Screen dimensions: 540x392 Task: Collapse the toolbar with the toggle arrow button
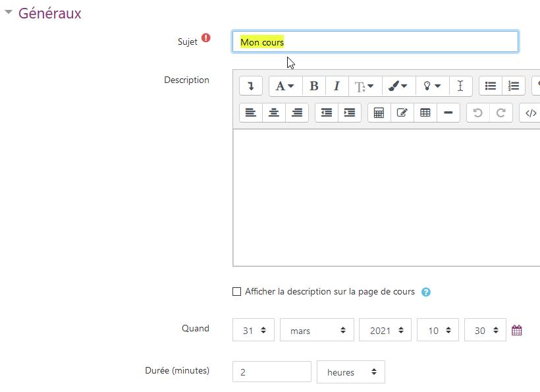[x=251, y=86]
